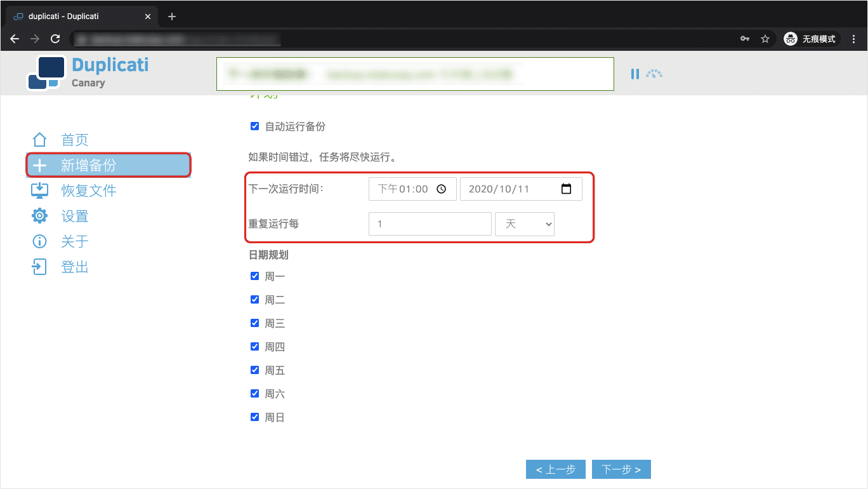Click the home icon beside 首页
This screenshot has height=489, width=868.
point(39,140)
